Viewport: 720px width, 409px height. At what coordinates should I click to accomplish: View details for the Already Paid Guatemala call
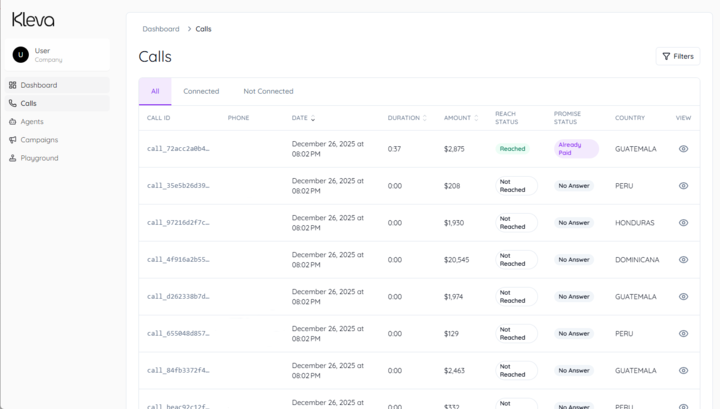click(x=683, y=149)
